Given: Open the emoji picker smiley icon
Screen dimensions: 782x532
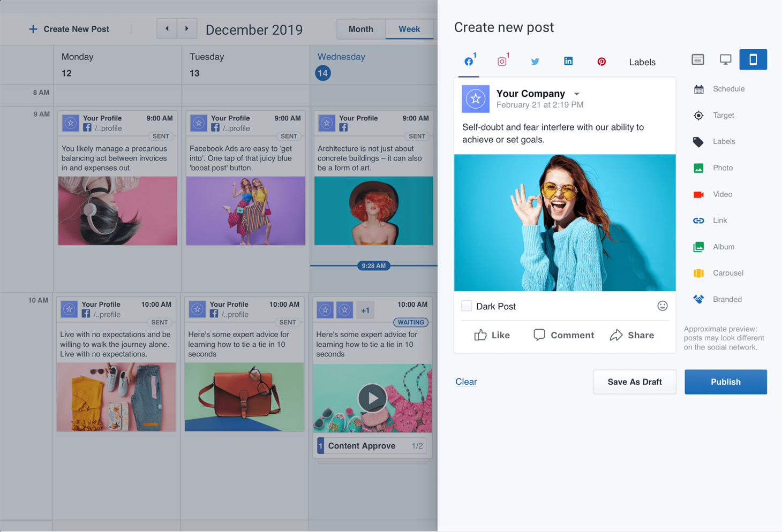Looking at the screenshot, I should tap(663, 306).
